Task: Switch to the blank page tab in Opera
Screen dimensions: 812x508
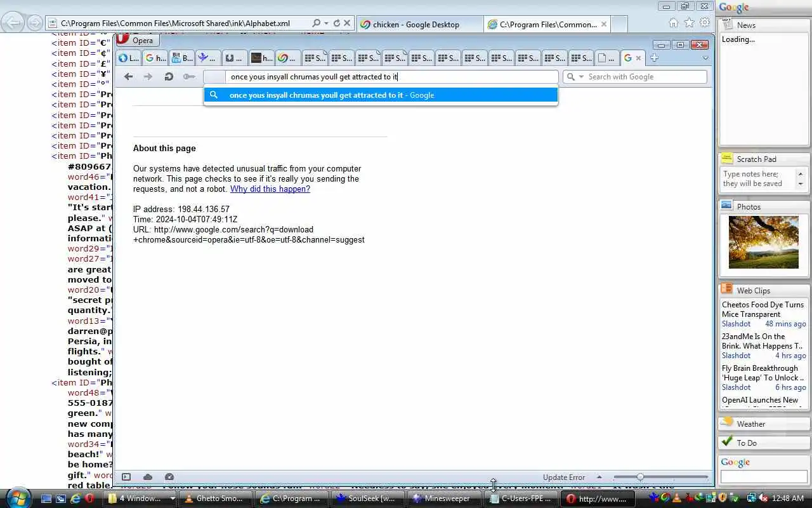Action: (608, 58)
